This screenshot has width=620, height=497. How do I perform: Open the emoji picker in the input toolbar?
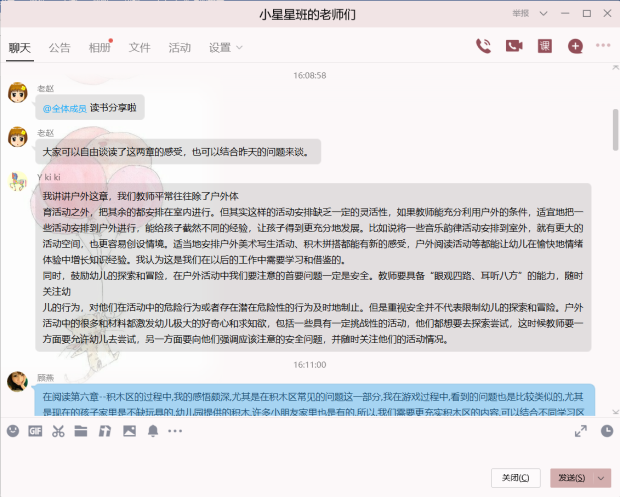pyautogui.click(x=13, y=431)
